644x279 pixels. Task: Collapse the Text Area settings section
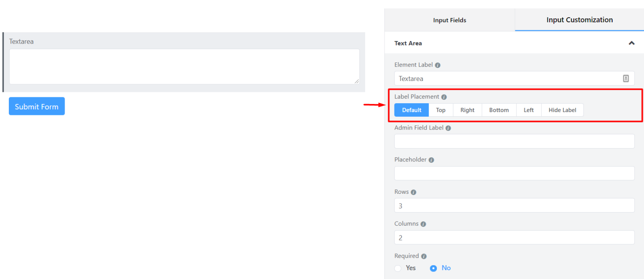pyautogui.click(x=631, y=43)
